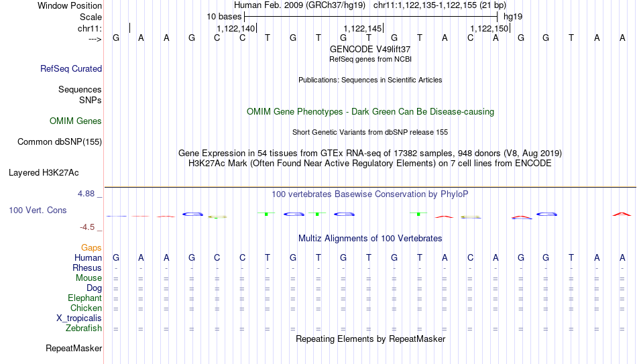Click the Common dbSNP(155) track label
Viewport: 637px width, 364px height.
(x=59, y=142)
